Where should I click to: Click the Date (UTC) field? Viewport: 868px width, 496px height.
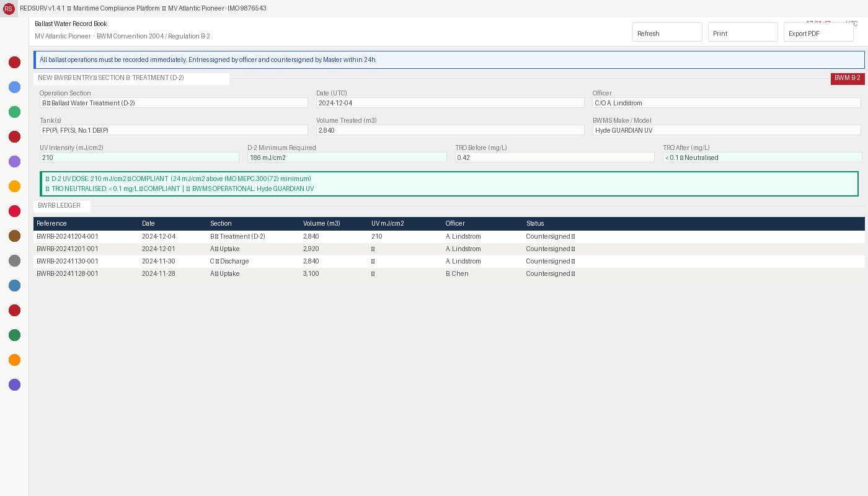(450, 103)
